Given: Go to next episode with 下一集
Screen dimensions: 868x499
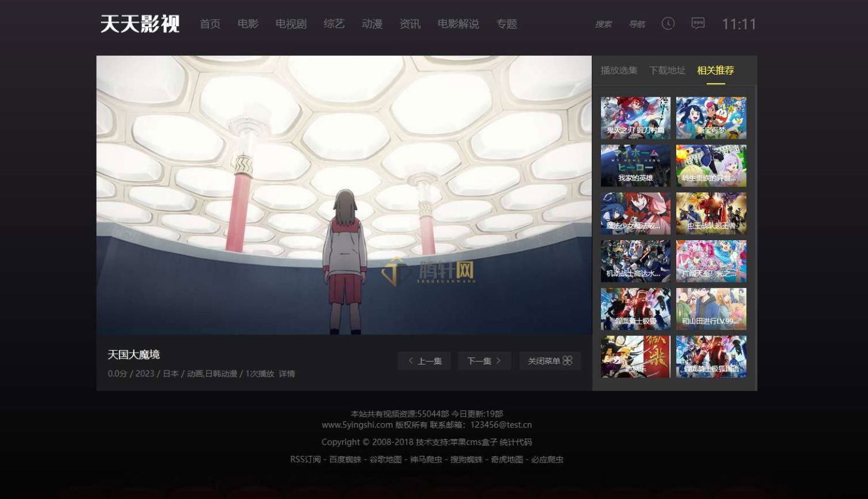Looking at the screenshot, I should coord(484,361).
